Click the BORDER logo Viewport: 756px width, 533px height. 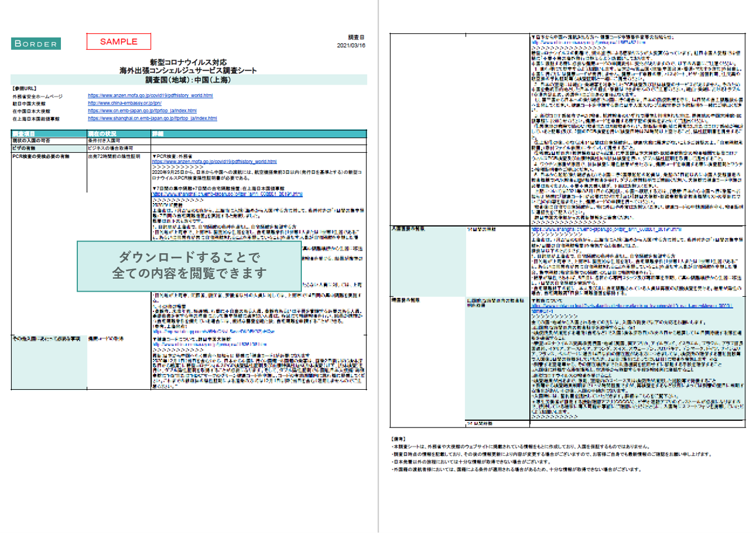coord(36,43)
